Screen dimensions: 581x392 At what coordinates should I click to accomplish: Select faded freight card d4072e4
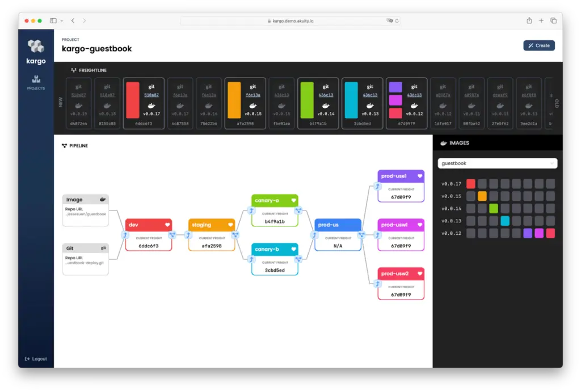(x=78, y=103)
